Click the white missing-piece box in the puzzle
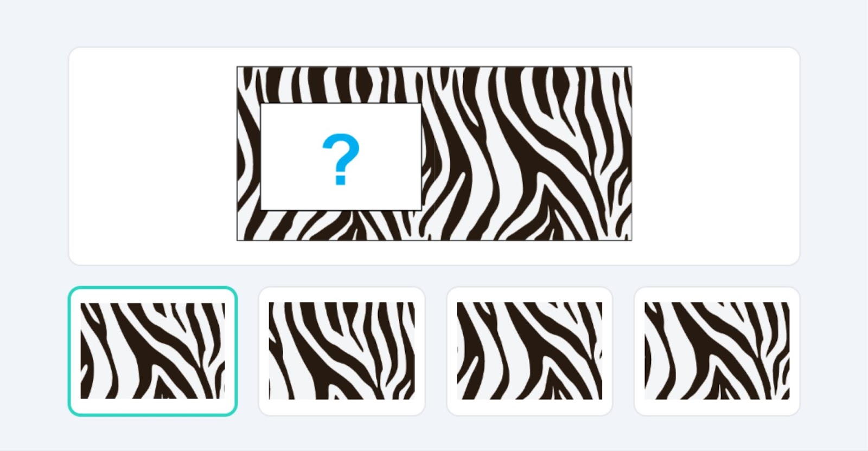 341,156
